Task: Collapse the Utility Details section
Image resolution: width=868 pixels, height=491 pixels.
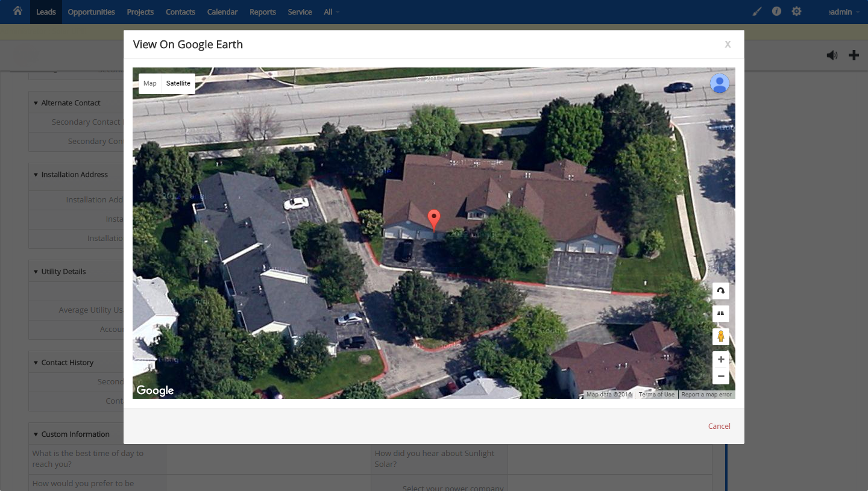Action: (36, 272)
